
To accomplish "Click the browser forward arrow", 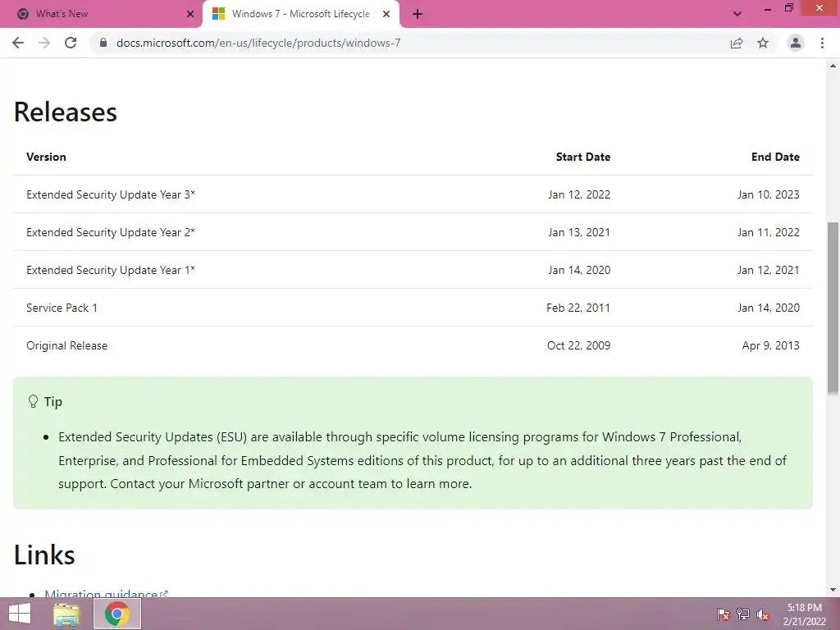I will click(x=44, y=43).
